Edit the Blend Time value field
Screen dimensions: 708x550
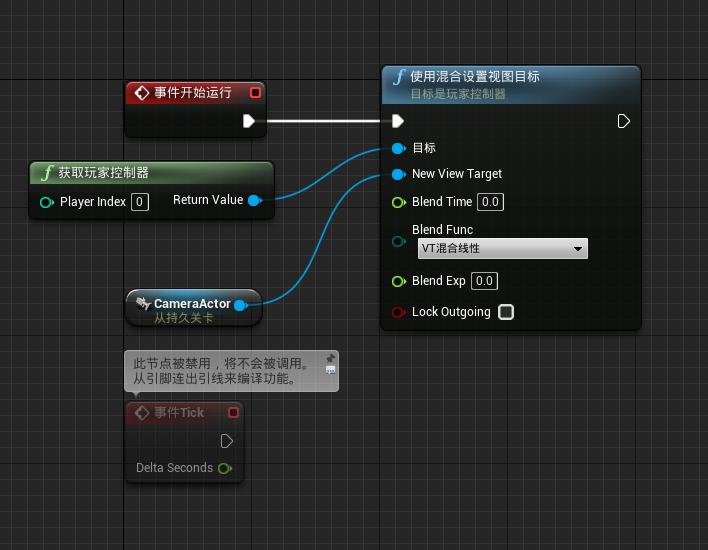490,202
